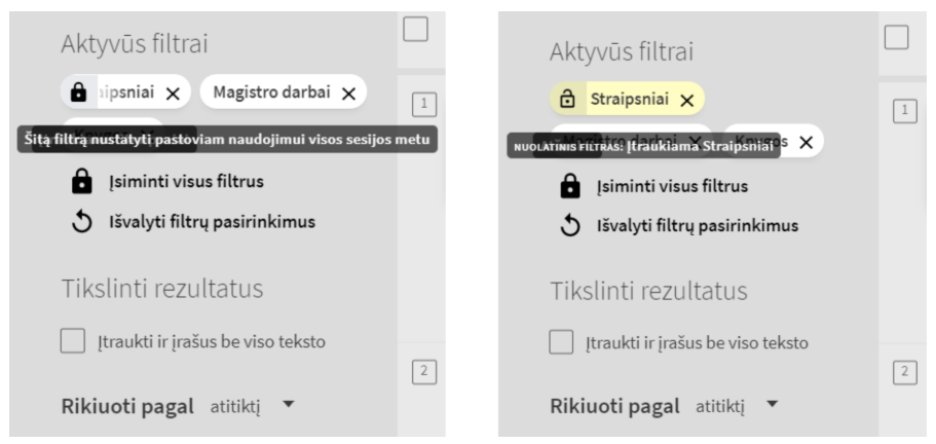Tick Įtraukti ir įrašus be viso teksto checkbox in right panel
The image size is (936, 444).
[x=561, y=343]
